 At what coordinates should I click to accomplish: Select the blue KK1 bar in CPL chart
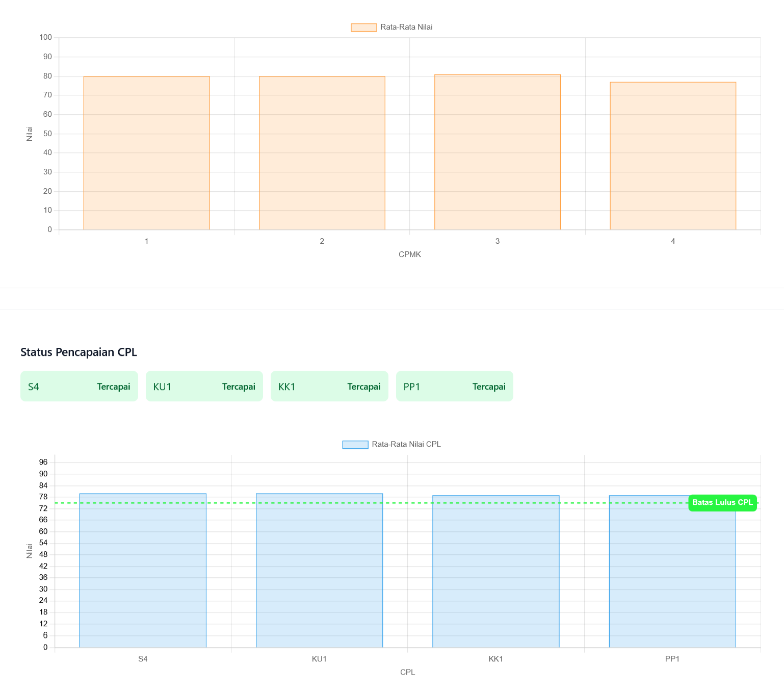pos(495,571)
